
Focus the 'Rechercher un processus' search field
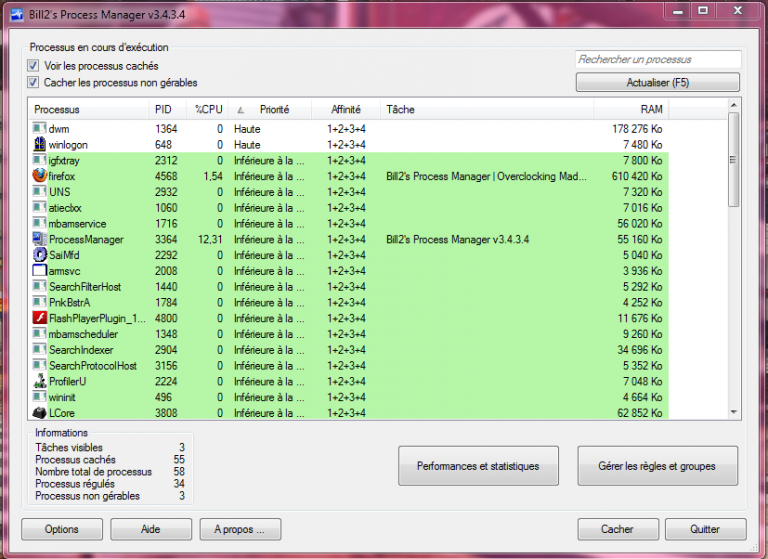pos(658,59)
